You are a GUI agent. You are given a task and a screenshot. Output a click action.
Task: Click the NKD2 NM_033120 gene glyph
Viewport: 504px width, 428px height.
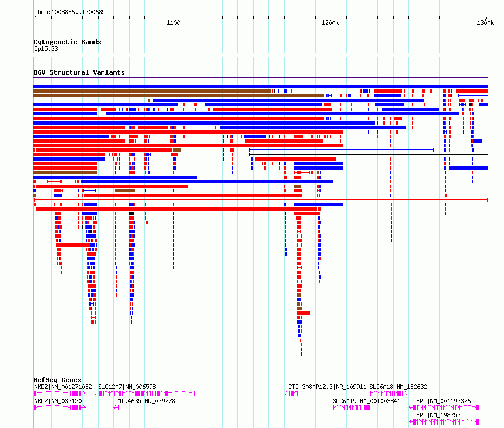60,408
